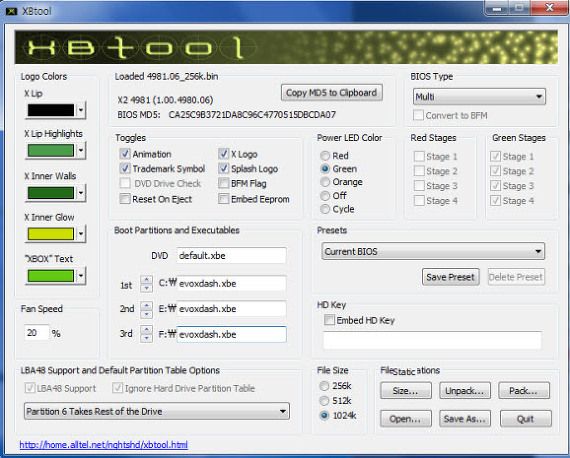Select Off power LED option
Viewport: 570px width, 458px height.
pos(325,196)
